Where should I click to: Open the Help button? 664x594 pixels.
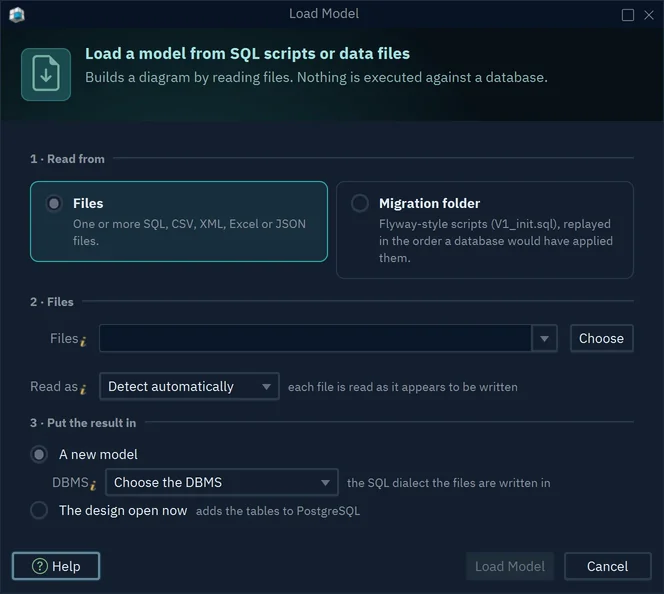pyautogui.click(x=56, y=566)
